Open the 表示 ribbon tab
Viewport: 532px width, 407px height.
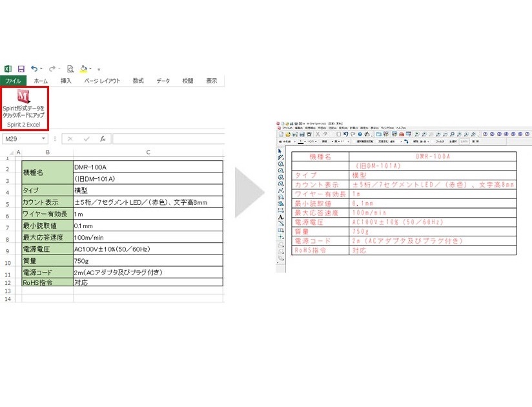point(211,81)
